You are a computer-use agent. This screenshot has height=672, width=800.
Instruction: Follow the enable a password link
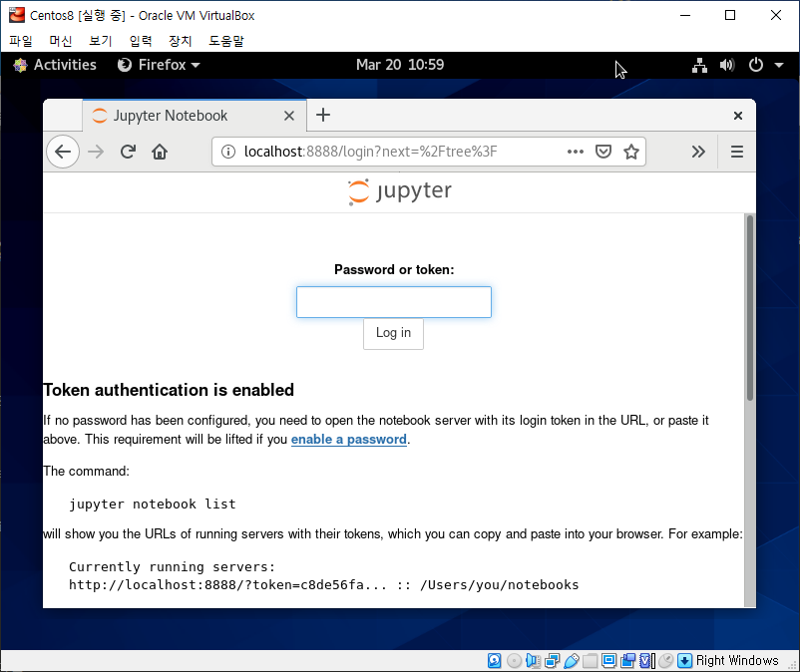(x=349, y=439)
